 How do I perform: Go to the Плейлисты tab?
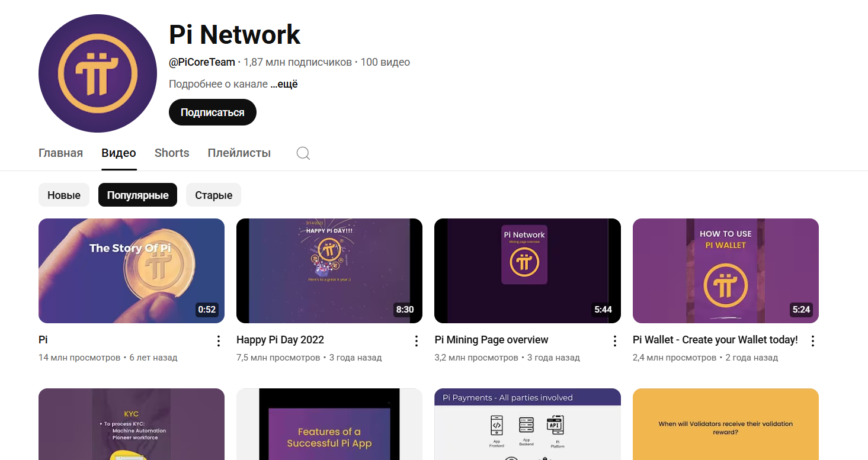[239, 153]
